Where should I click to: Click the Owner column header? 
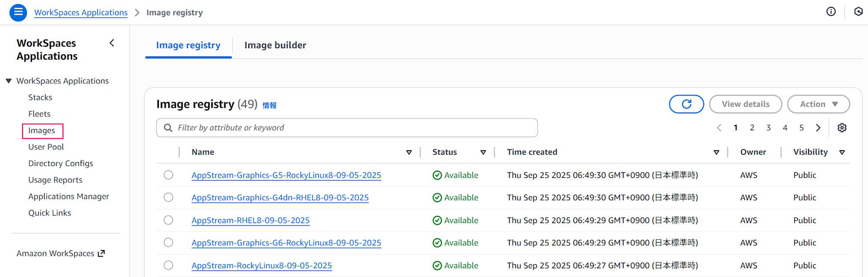click(x=753, y=152)
